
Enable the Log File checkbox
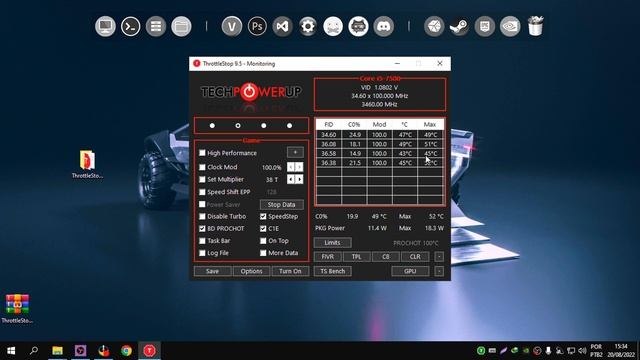pos(202,253)
